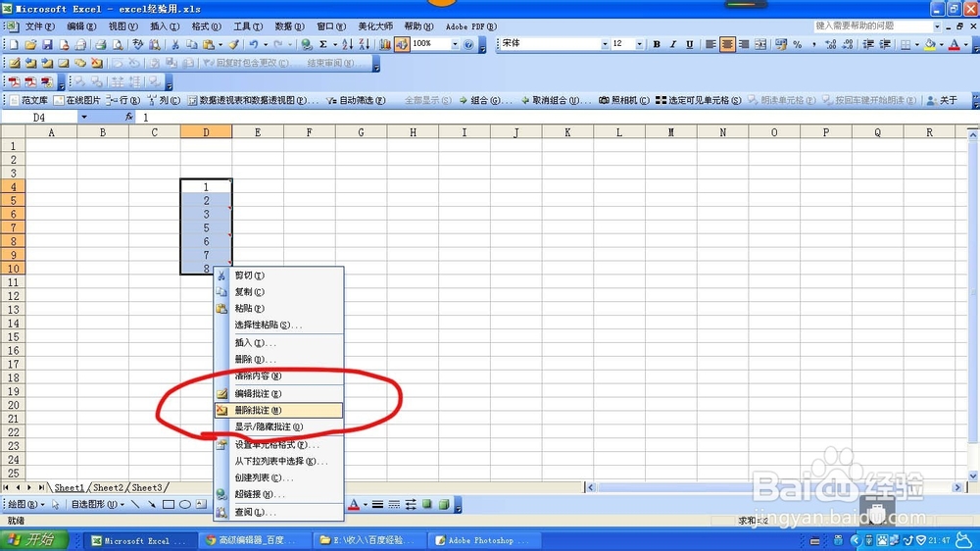Open the borders dropdown arrow
This screenshot has width=980, height=551.
click(x=917, y=44)
